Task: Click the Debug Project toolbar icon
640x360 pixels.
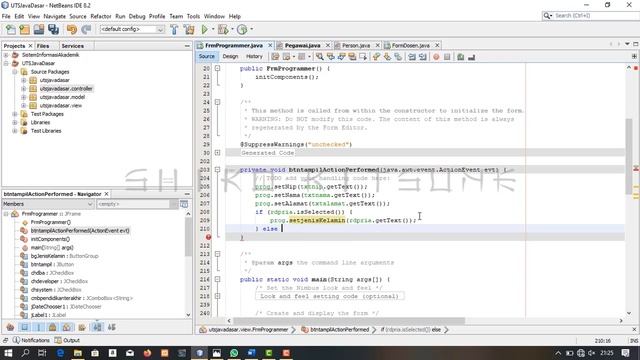Action: coord(223,29)
